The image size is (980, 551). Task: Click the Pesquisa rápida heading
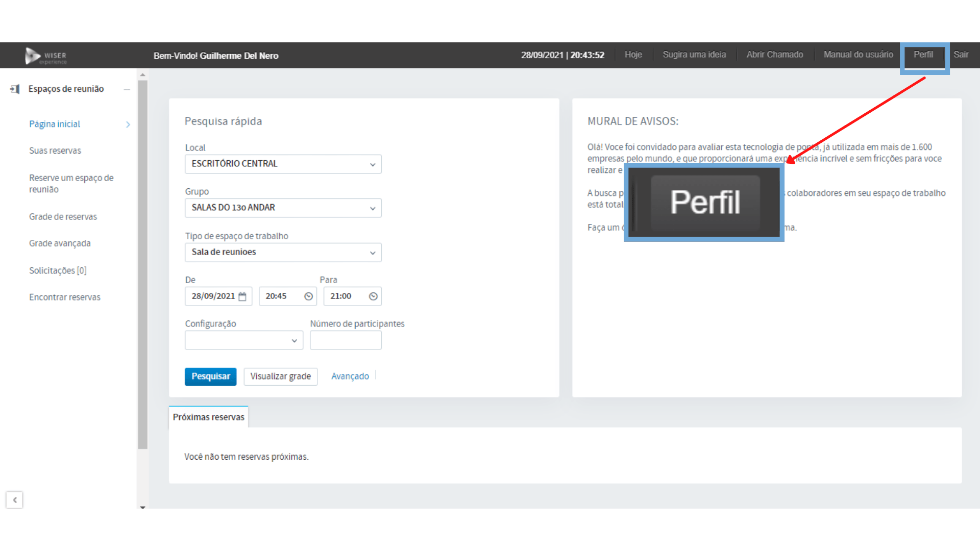(x=223, y=121)
